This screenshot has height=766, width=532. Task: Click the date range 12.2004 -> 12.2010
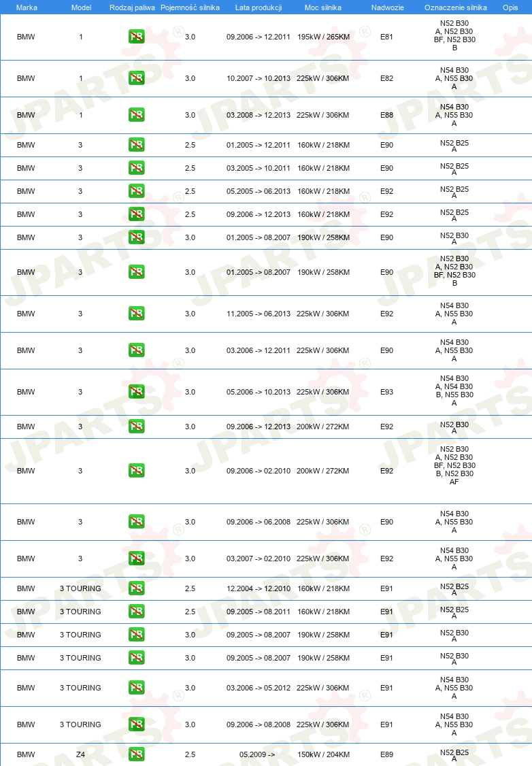click(258, 588)
